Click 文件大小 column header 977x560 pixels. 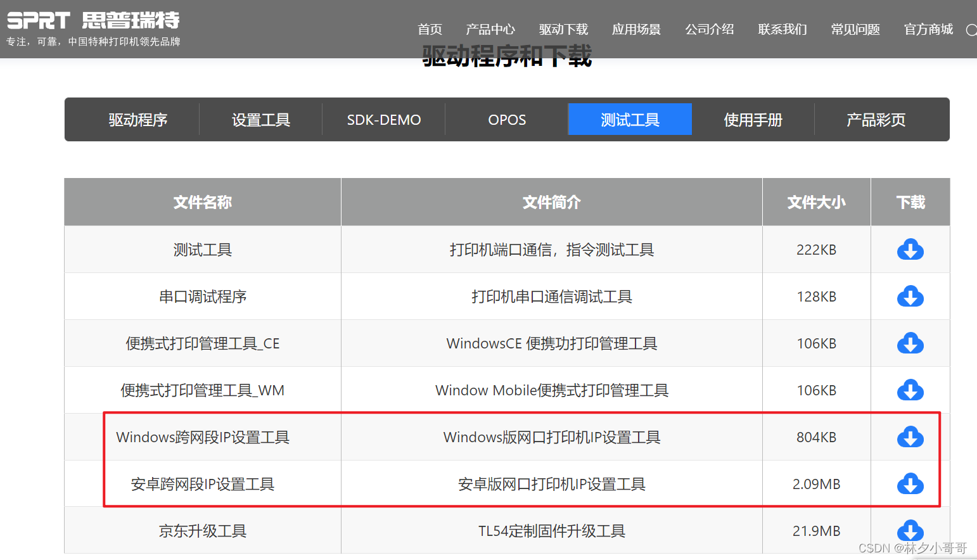[817, 202]
